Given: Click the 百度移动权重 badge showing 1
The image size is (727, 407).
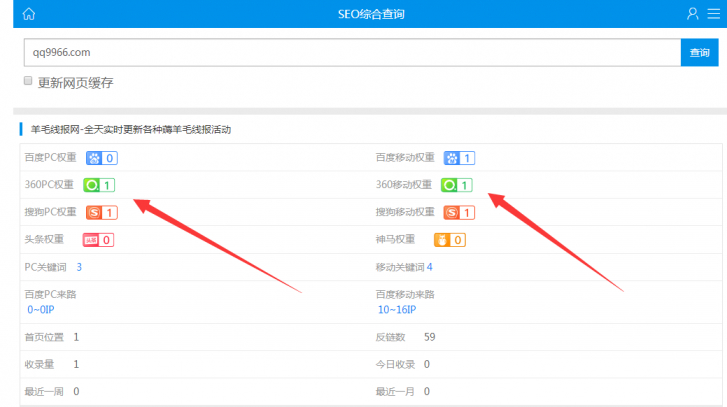Looking at the screenshot, I should coord(459,158).
